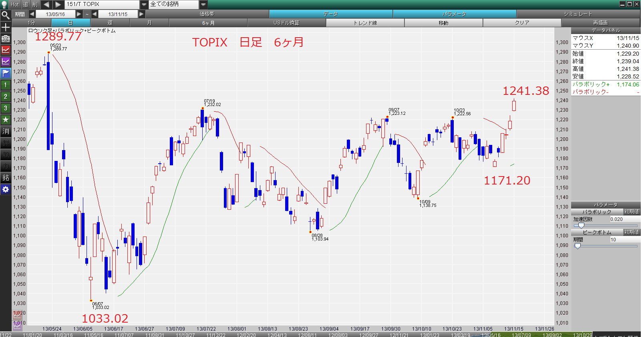
Task: Click the end date field 13/11/15
Action: tap(118, 14)
